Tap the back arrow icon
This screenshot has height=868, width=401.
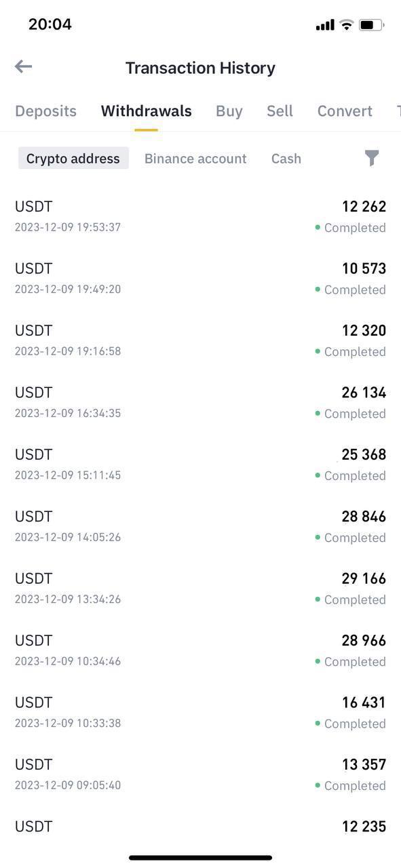[23, 66]
